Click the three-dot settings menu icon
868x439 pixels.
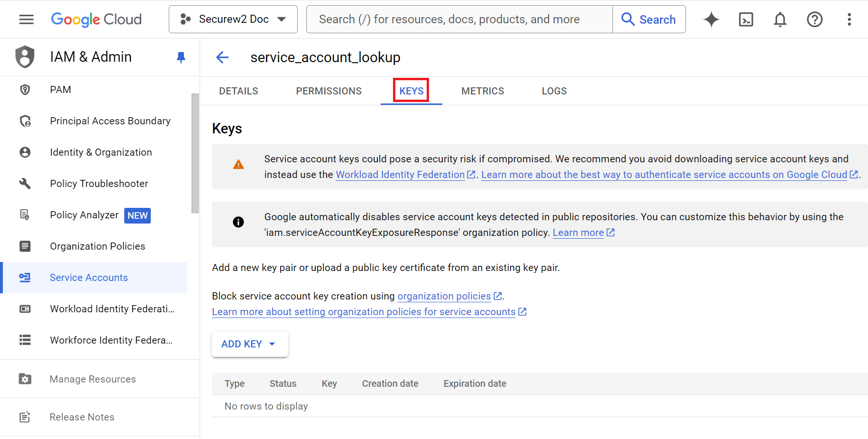(x=849, y=19)
